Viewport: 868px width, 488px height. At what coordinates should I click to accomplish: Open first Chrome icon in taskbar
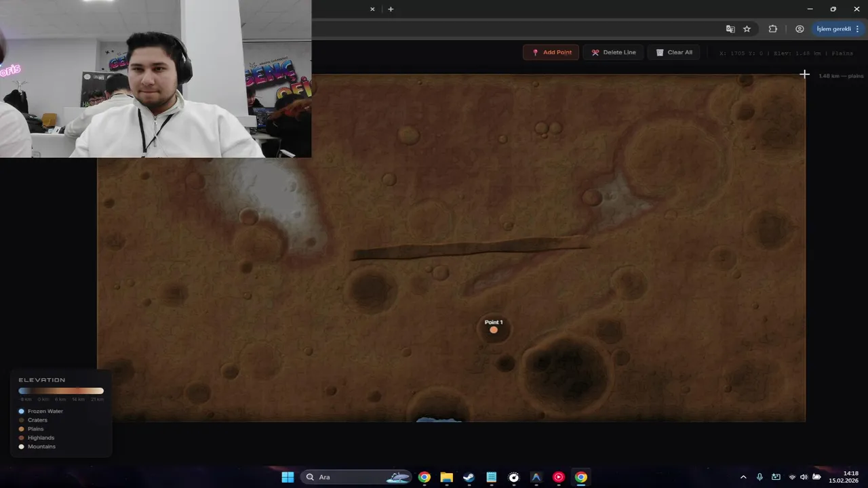point(424,477)
